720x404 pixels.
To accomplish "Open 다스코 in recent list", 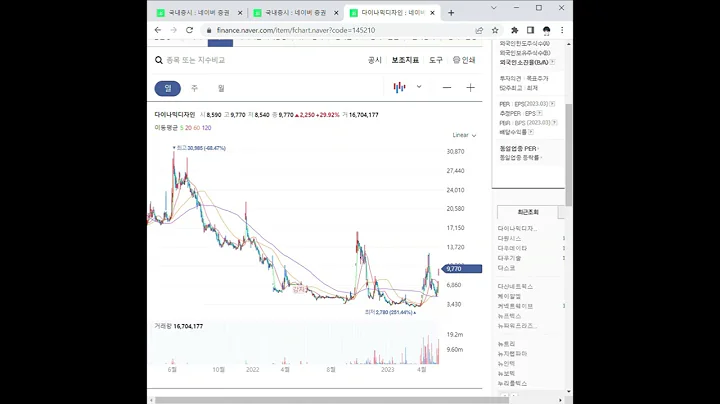I will pos(506,268).
